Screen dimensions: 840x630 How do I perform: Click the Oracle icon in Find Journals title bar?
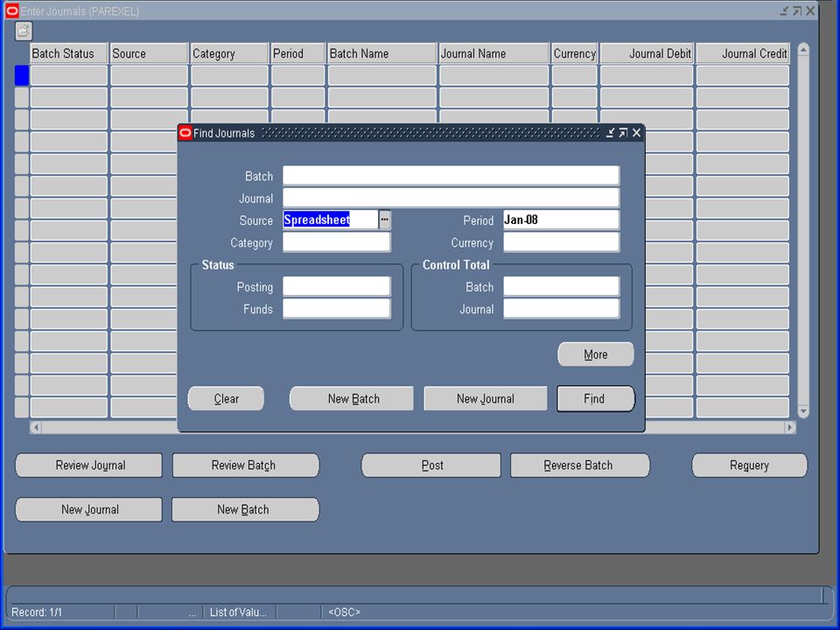[185, 133]
